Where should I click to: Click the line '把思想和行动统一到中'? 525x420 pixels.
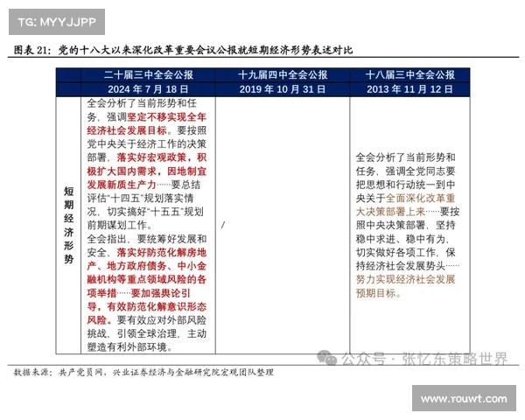pyautogui.click(x=405, y=185)
